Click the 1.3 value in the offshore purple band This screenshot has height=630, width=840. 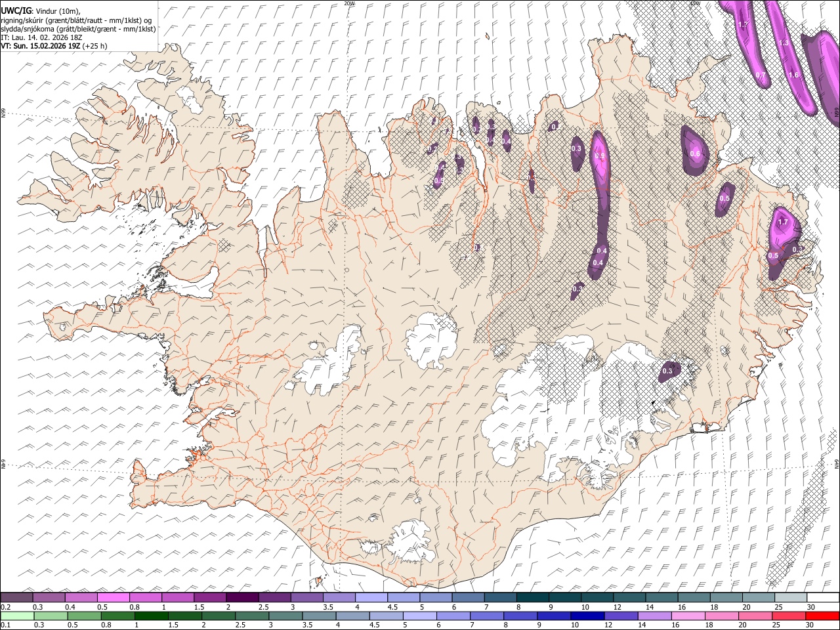[784, 43]
